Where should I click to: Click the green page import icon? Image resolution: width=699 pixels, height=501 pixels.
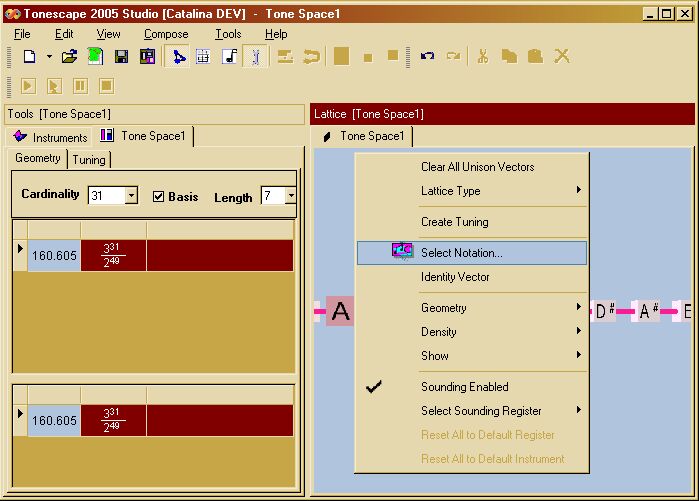click(x=95, y=57)
